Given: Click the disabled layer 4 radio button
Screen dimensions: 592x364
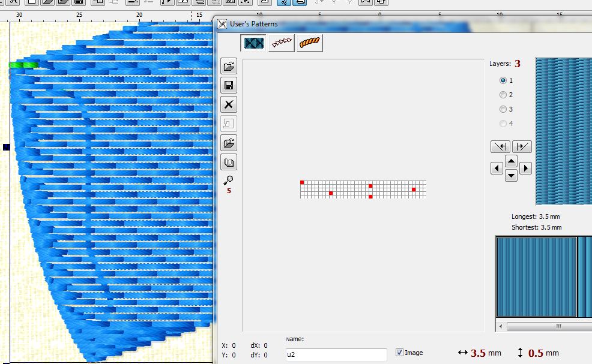Looking at the screenshot, I should tap(503, 124).
